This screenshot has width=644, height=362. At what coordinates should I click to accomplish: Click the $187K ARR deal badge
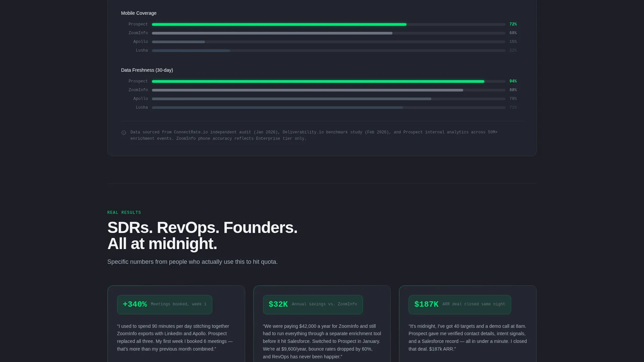click(460, 305)
